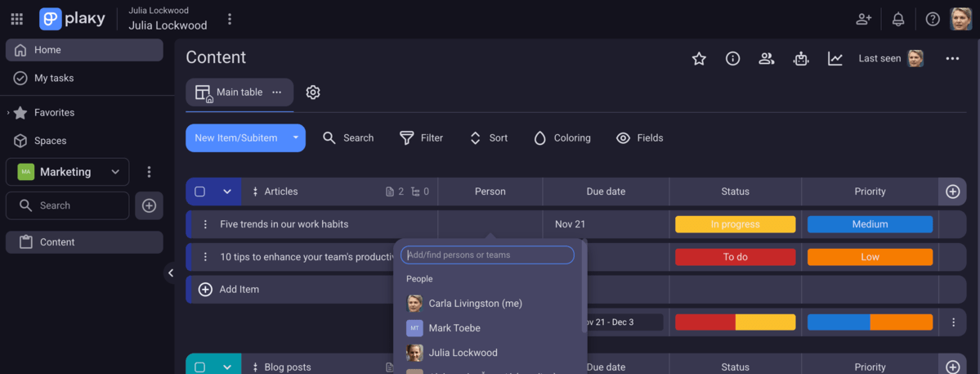Open the user profile avatar in the top bar
The height and width of the screenshot is (374, 980).
tap(960, 19)
